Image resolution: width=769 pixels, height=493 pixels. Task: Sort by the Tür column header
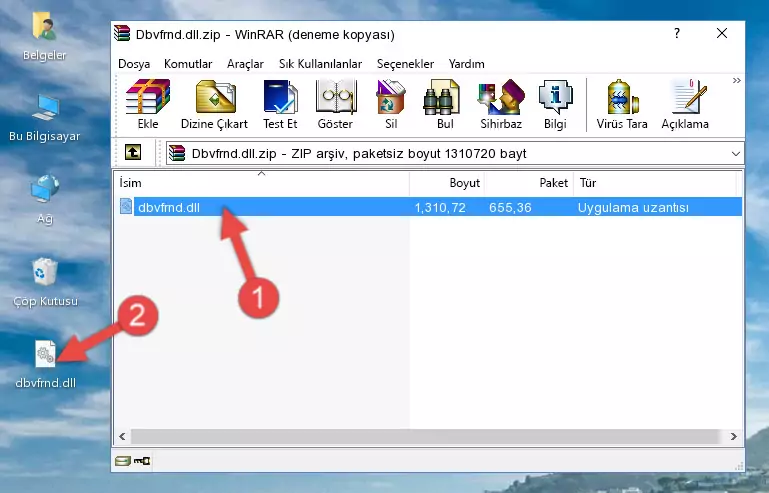point(655,183)
